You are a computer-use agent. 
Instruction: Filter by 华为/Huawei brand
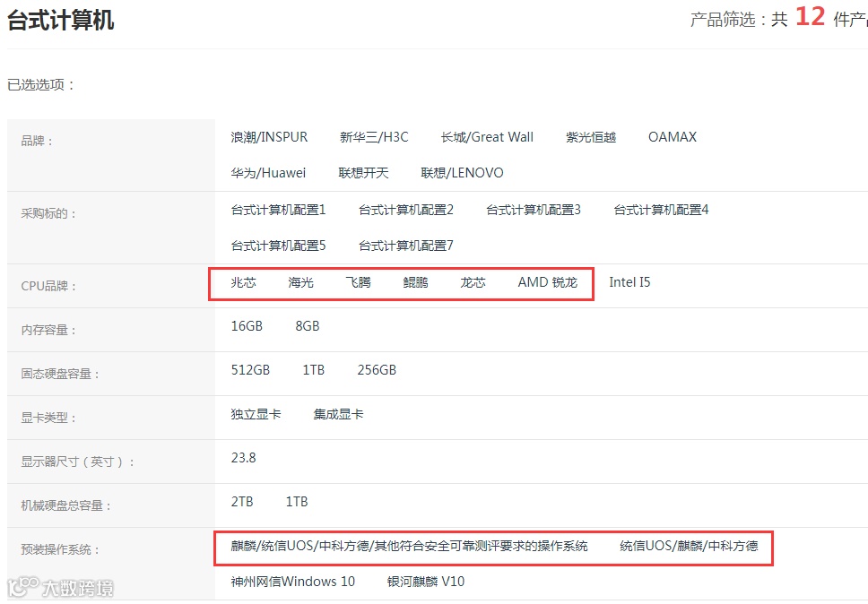(x=268, y=173)
